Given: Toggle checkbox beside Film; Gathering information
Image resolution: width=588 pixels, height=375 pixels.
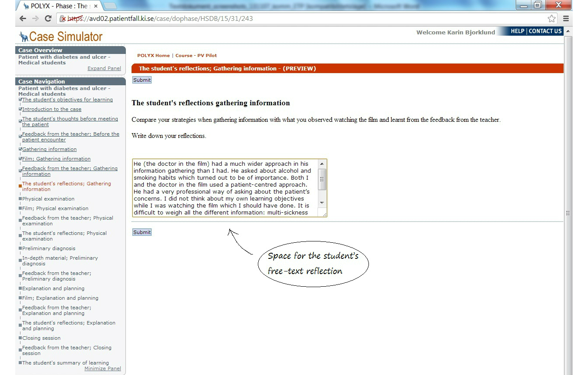Looking at the screenshot, I should [20, 159].
